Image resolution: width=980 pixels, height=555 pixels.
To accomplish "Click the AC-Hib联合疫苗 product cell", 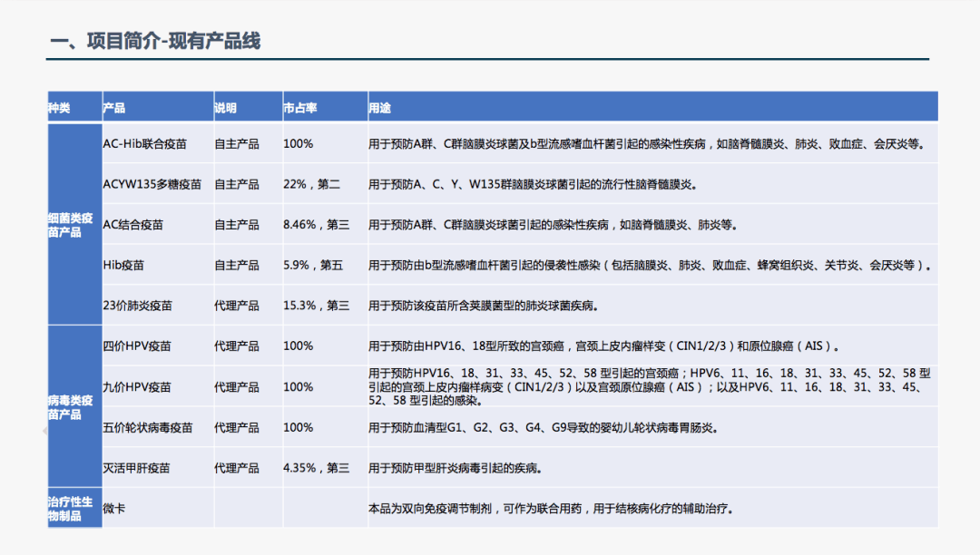I will click(x=145, y=143).
